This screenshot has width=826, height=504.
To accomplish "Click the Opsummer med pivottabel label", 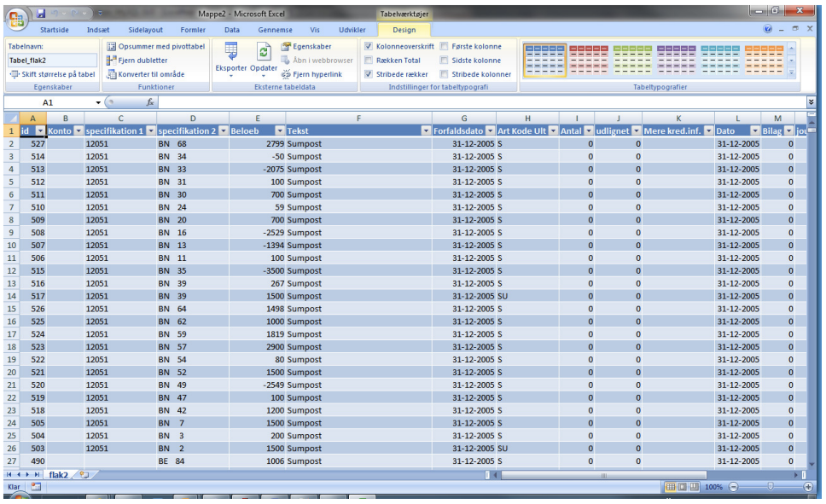I will point(161,46).
